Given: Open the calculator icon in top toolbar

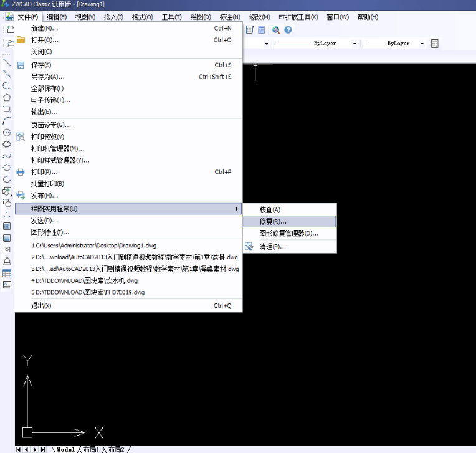Looking at the screenshot, I should (261, 30).
